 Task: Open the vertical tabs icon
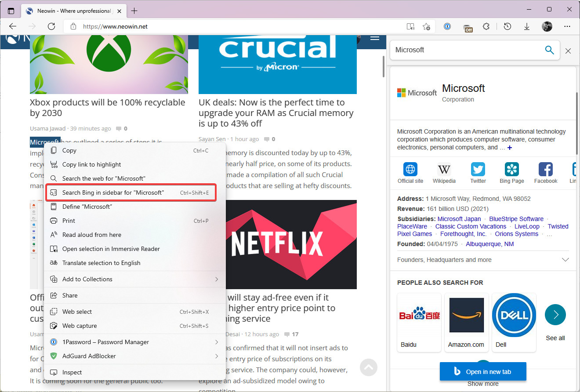[x=11, y=11]
